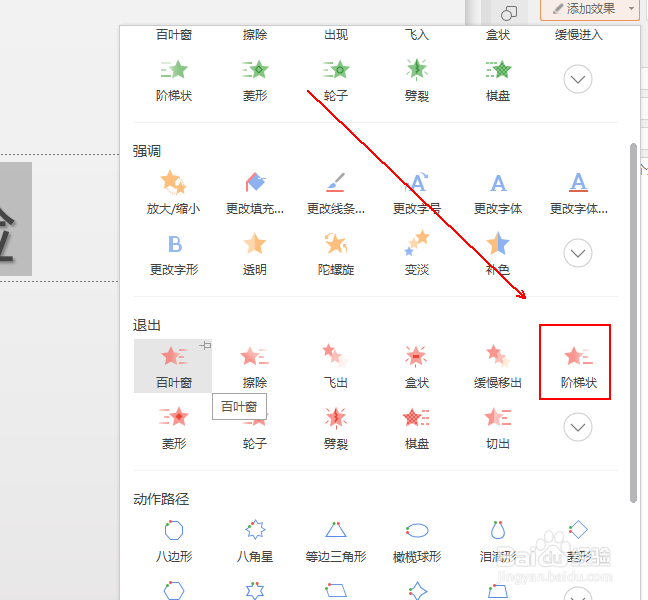Select 百叶窗 exit effect
Viewport: 648px width, 600px height.
pyautogui.click(x=173, y=366)
